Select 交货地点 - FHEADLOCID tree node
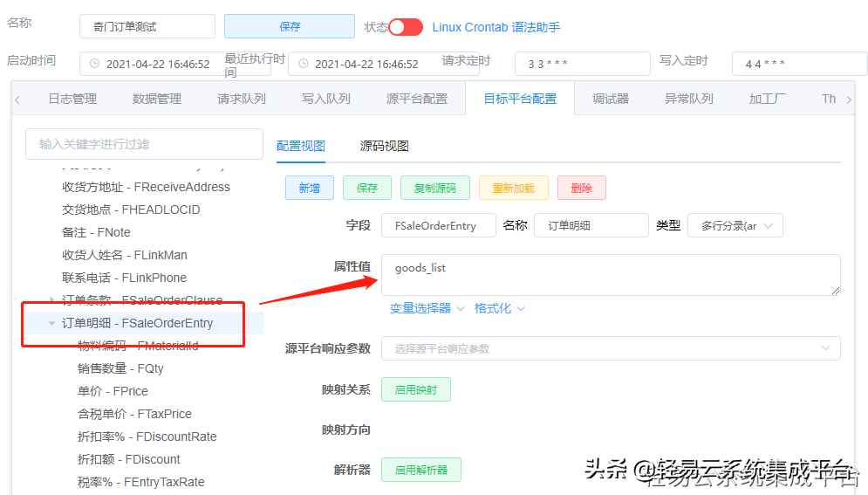868x495 pixels. coord(131,210)
